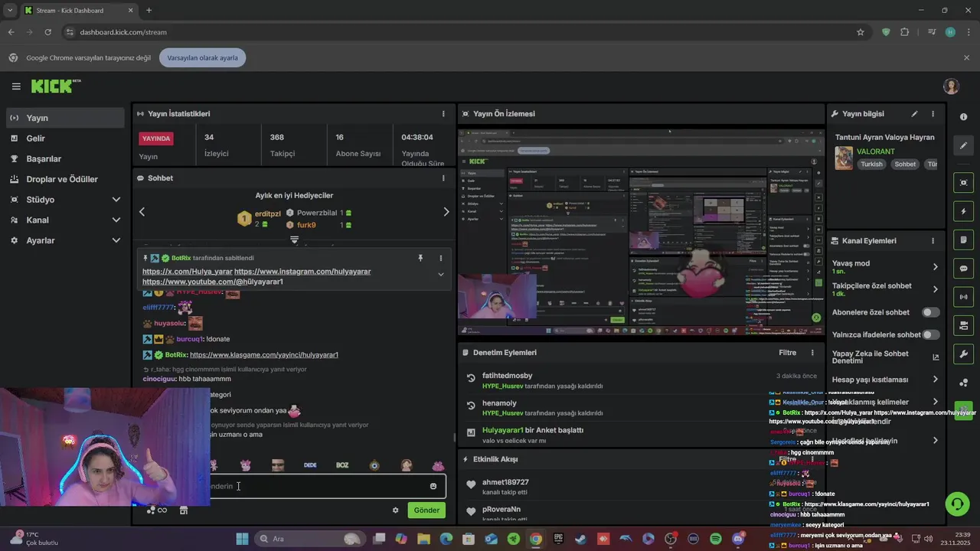Expand the pinned message chevron
This screenshot has width=980, height=551.
(440, 275)
